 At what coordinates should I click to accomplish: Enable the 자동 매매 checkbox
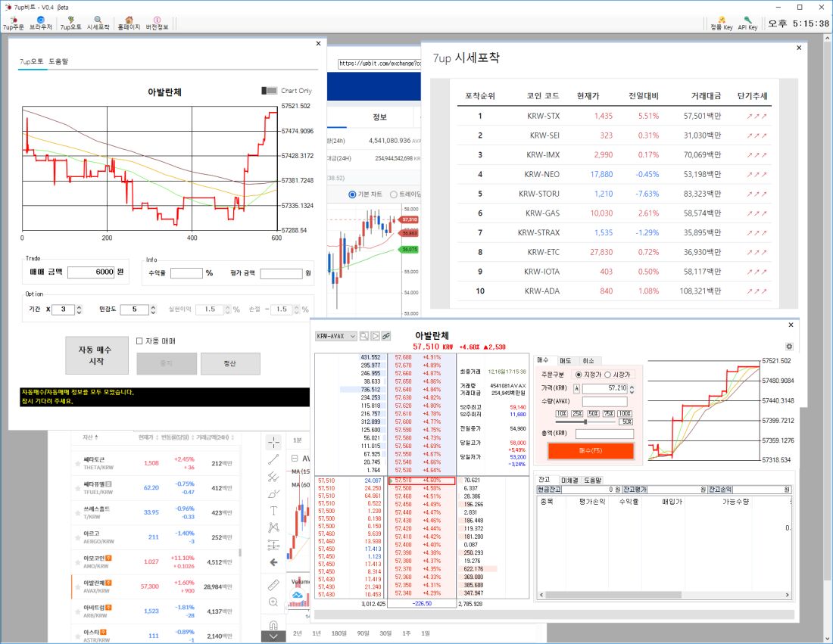click(139, 341)
